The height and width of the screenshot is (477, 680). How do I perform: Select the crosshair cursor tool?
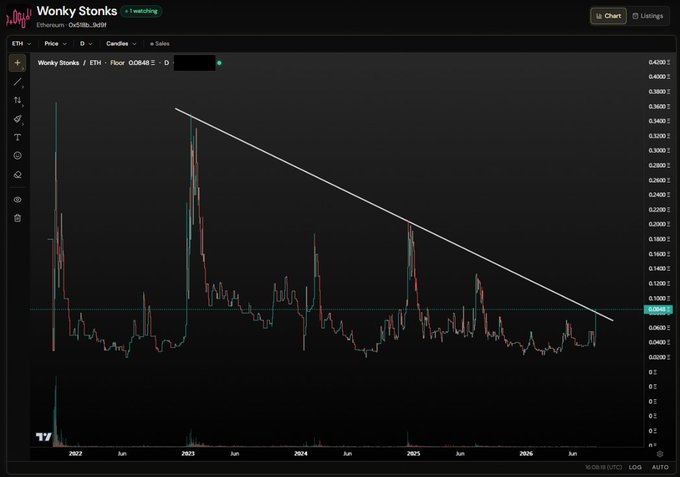point(17,63)
